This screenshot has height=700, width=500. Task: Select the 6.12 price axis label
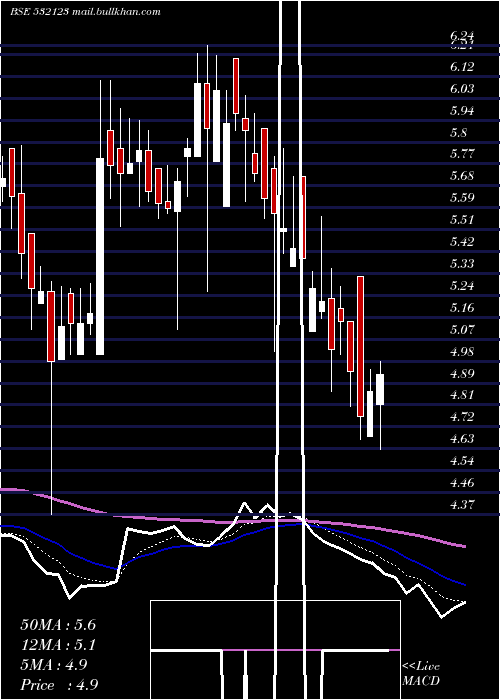tap(462, 67)
